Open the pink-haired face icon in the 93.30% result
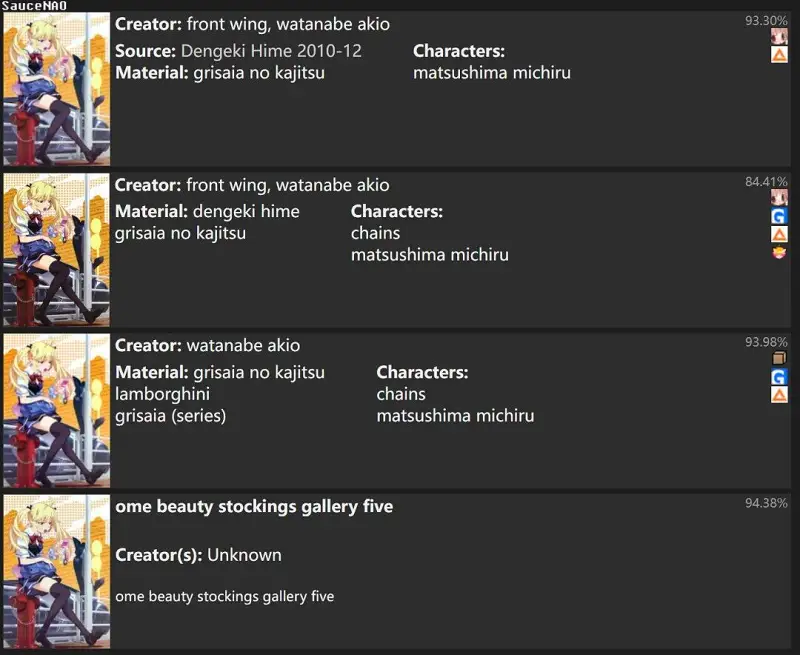Viewport: 800px width, 655px height. [779, 37]
